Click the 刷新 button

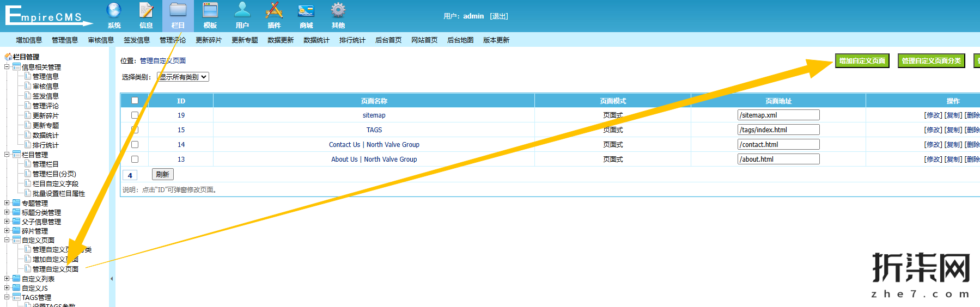point(162,175)
